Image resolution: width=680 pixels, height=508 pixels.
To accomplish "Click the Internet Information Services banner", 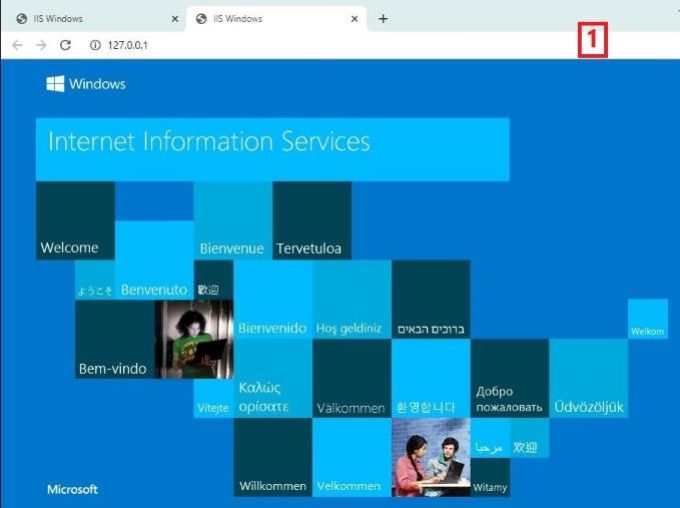I will tap(272, 149).
